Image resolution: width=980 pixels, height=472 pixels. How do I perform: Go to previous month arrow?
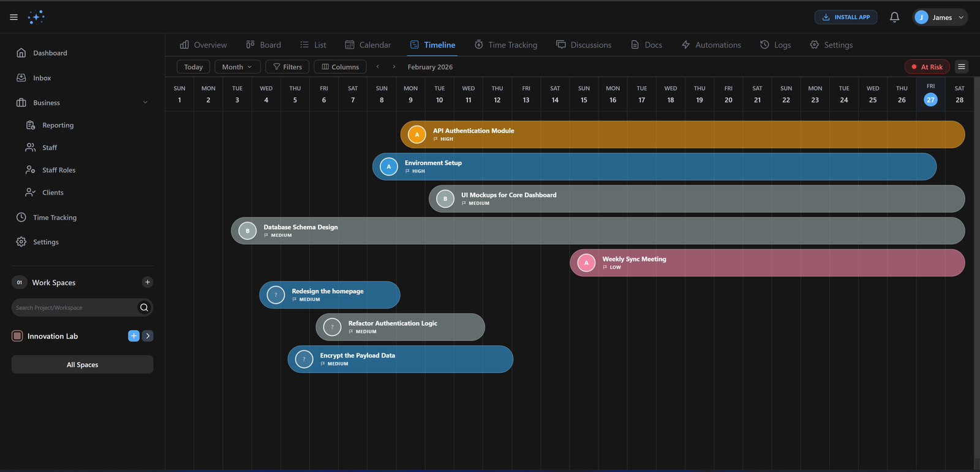[x=378, y=67]
